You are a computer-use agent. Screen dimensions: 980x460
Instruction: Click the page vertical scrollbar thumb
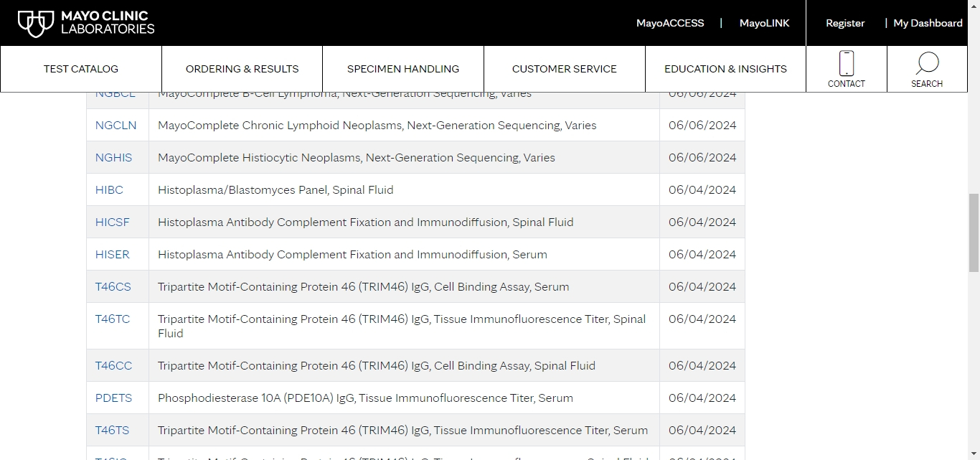(x=974, y=233)
